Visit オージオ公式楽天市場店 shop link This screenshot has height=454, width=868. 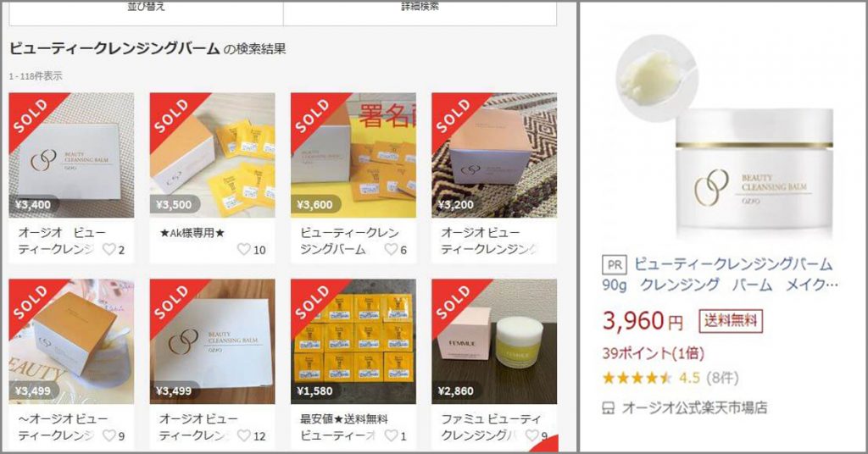click(694, 408)
